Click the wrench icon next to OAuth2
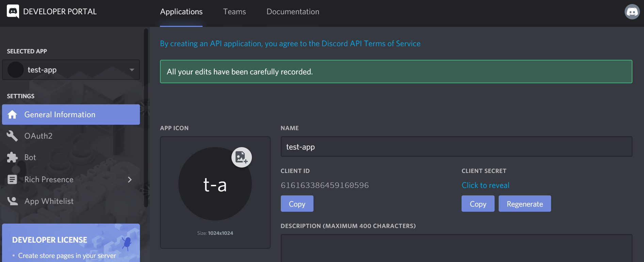 (x=12, y=136)
